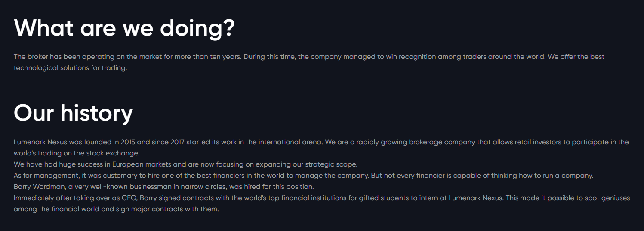This screenshot has height=231, width=644.
Task: Click the sentence starting "The broker has been operating"
Action: pos(129,57)
